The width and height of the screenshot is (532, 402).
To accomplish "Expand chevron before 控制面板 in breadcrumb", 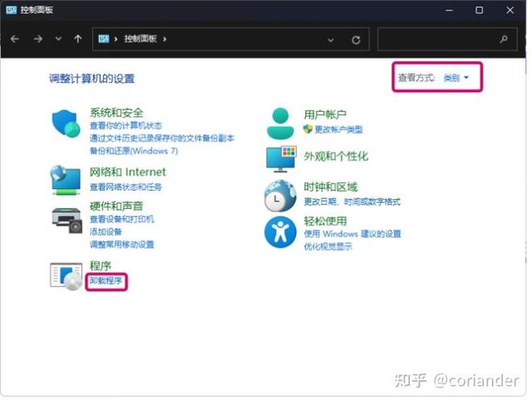I will (116, 39).
